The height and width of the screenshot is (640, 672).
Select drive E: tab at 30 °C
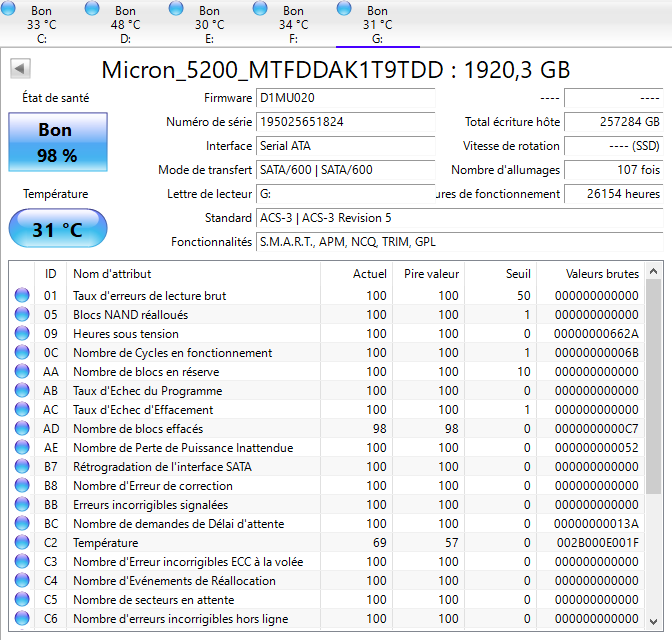click(x=210, y=24)
